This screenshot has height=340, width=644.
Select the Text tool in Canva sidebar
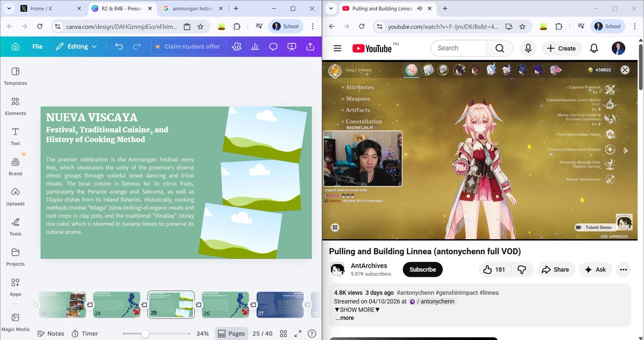click(15, 136)
